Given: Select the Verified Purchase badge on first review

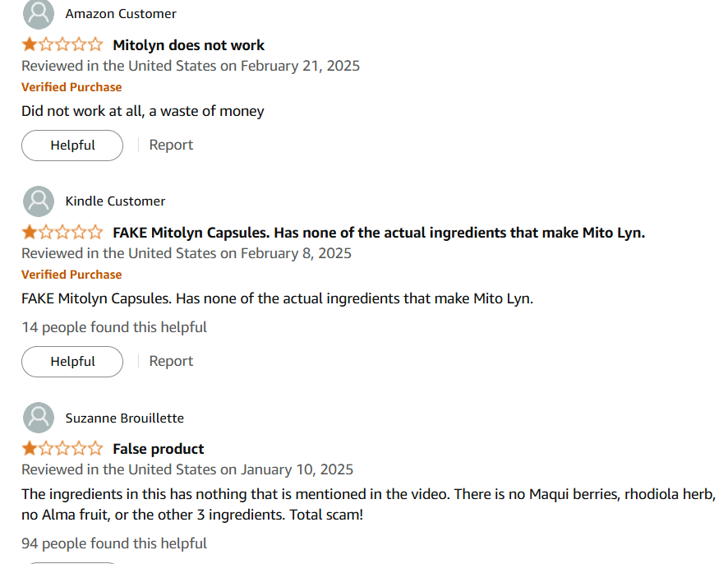Looking at the screenshot, I should 71,86.
